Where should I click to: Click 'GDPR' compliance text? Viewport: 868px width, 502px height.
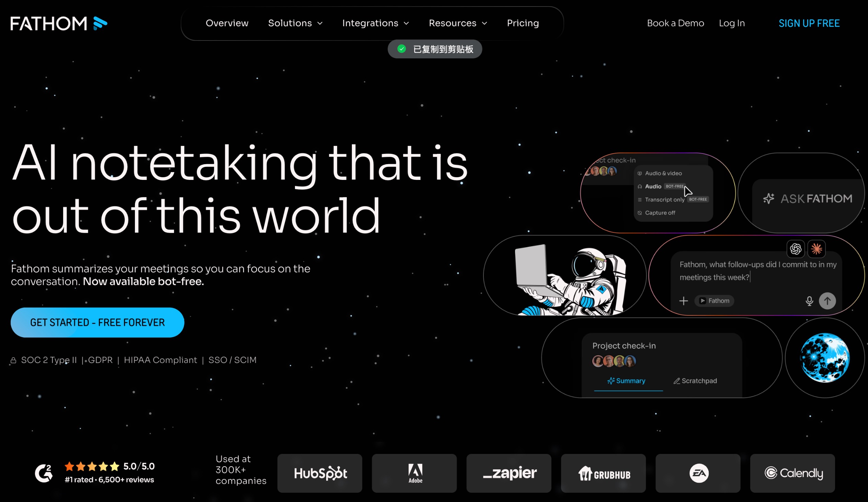pos(100,360)
